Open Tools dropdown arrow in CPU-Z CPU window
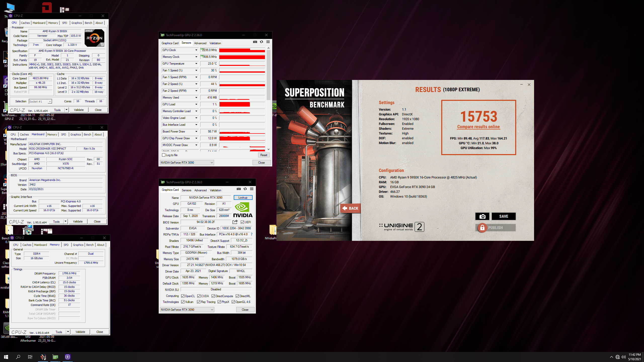 [66, 110]
